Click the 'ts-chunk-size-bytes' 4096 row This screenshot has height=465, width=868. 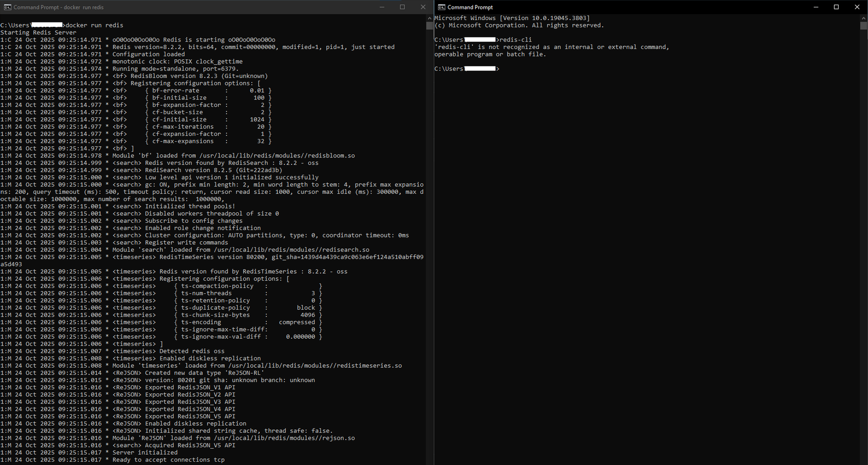162,315
